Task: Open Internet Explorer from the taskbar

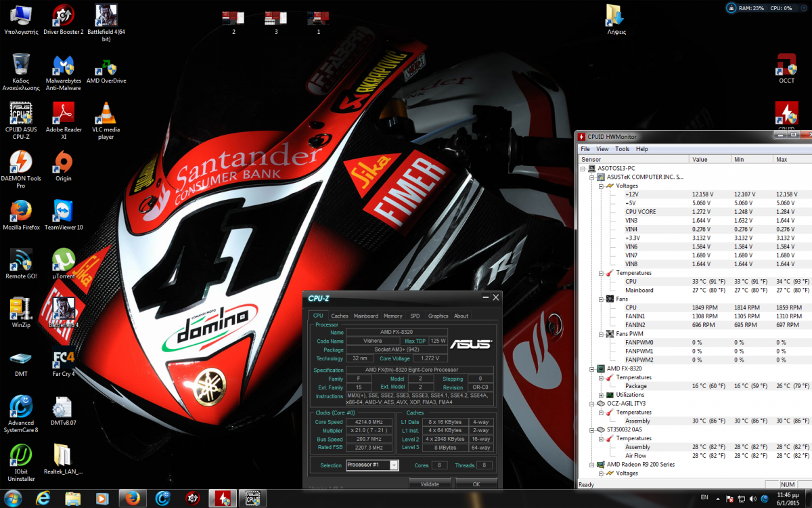Action: [x=45, y=498]
